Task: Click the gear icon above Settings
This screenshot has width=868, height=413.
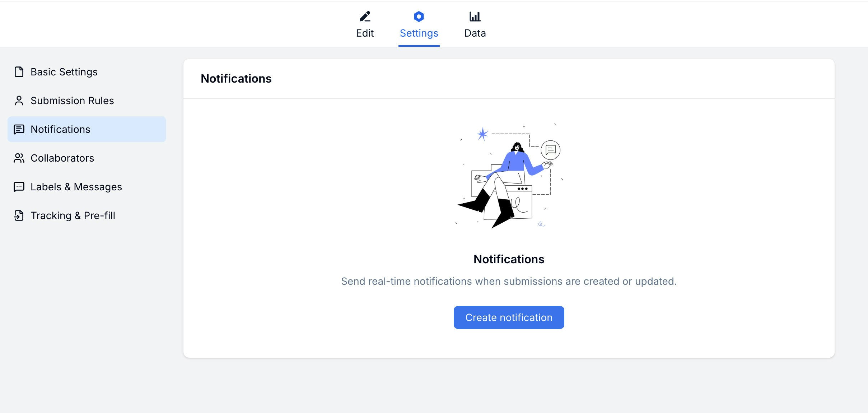Action: pyautogui.click(x=419, y=16)
